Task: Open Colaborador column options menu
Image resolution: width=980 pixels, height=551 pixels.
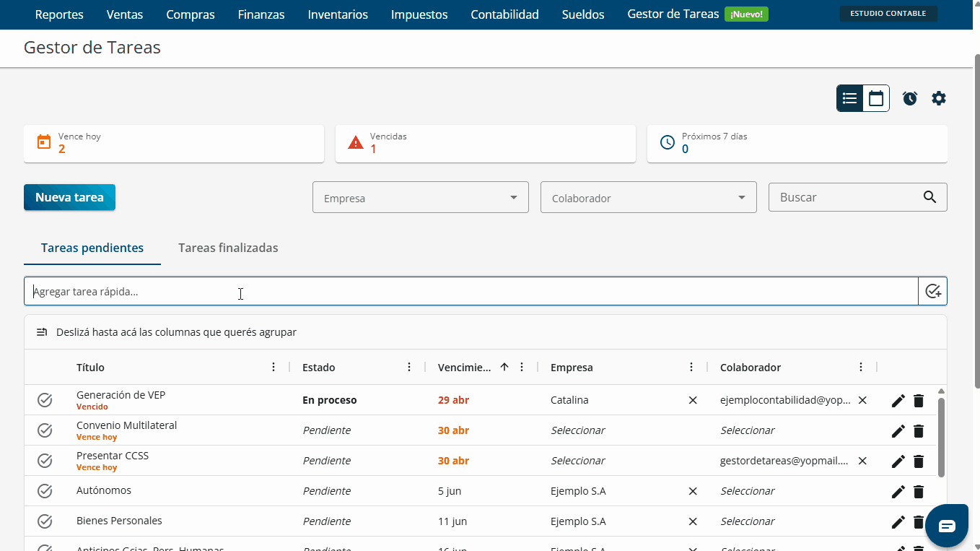Action: point(861,367)
